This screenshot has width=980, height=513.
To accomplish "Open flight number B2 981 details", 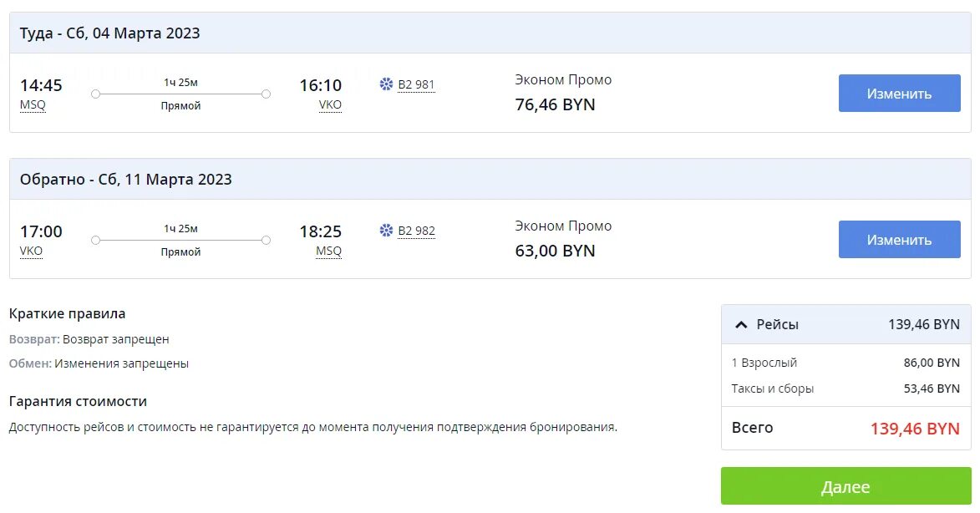I will [x=416, y=84].
